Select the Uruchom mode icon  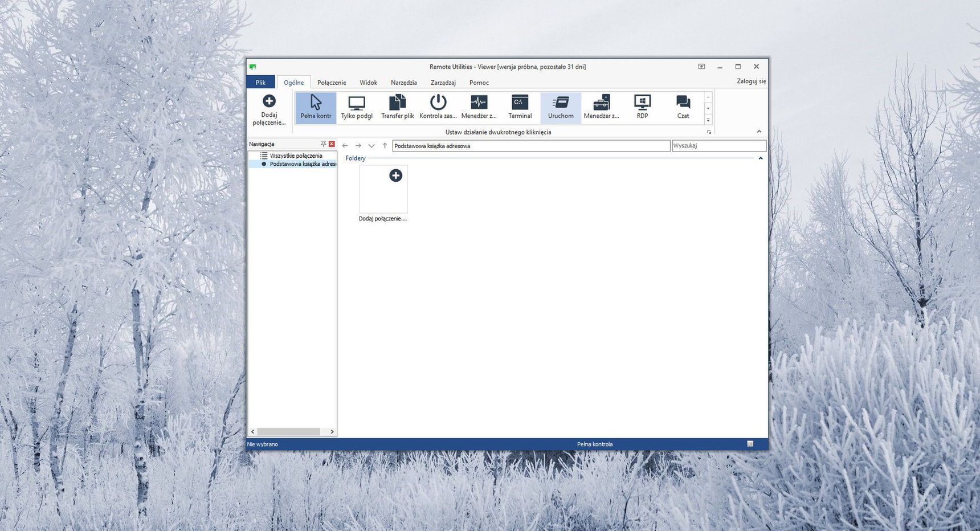tap(561, 108)
